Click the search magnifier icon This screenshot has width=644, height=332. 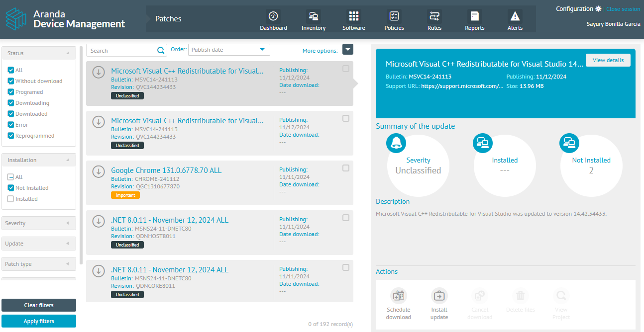pyautogui.click(x=161, y=50)
